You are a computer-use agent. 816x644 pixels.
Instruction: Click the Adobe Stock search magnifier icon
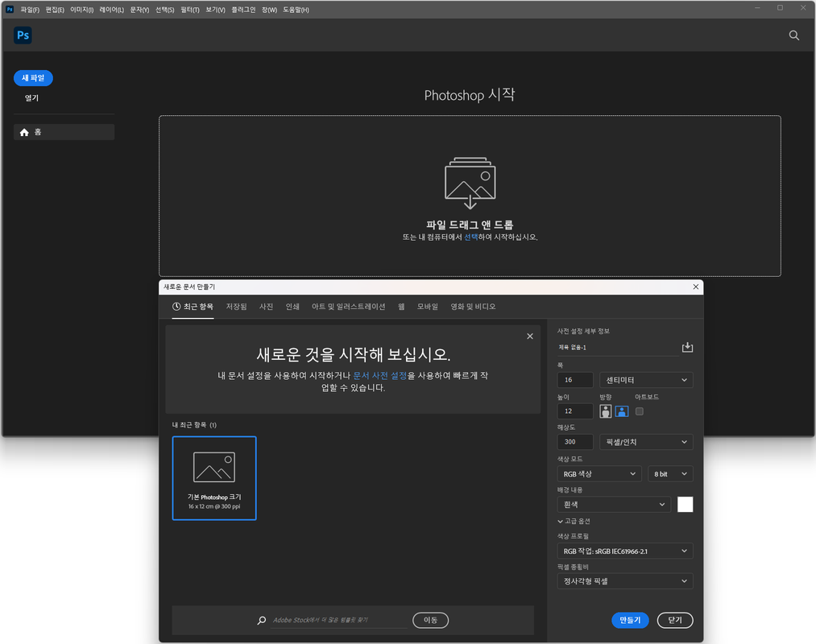point(261,620)
